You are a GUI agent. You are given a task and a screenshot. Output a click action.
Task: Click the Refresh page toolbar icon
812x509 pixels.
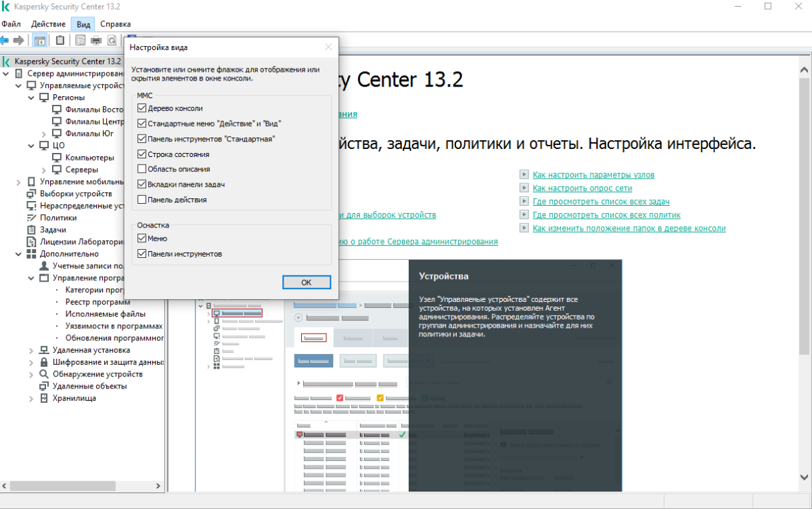pyautogui.click(x=112, y=41)
